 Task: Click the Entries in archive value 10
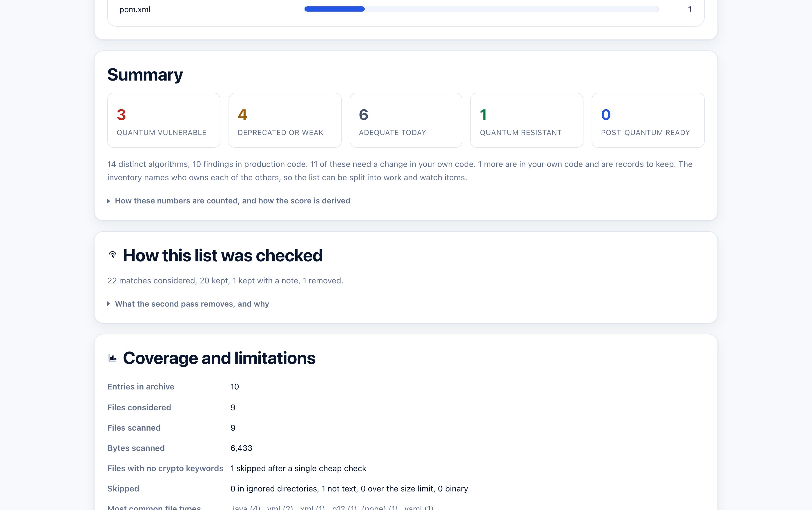[234, 387]
